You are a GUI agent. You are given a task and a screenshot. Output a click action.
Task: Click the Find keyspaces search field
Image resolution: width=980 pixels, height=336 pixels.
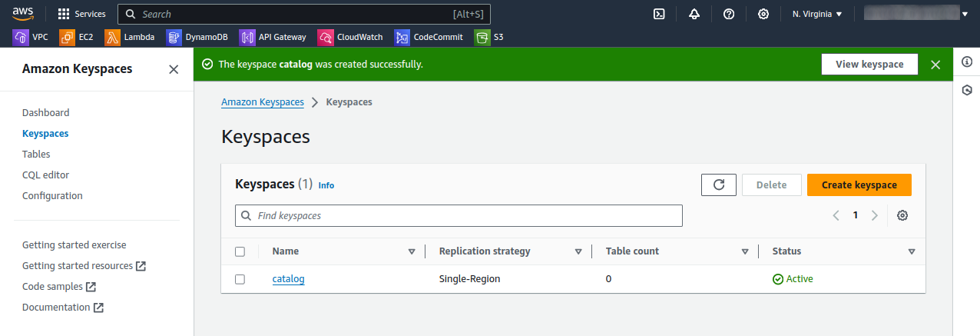[459, 216]
